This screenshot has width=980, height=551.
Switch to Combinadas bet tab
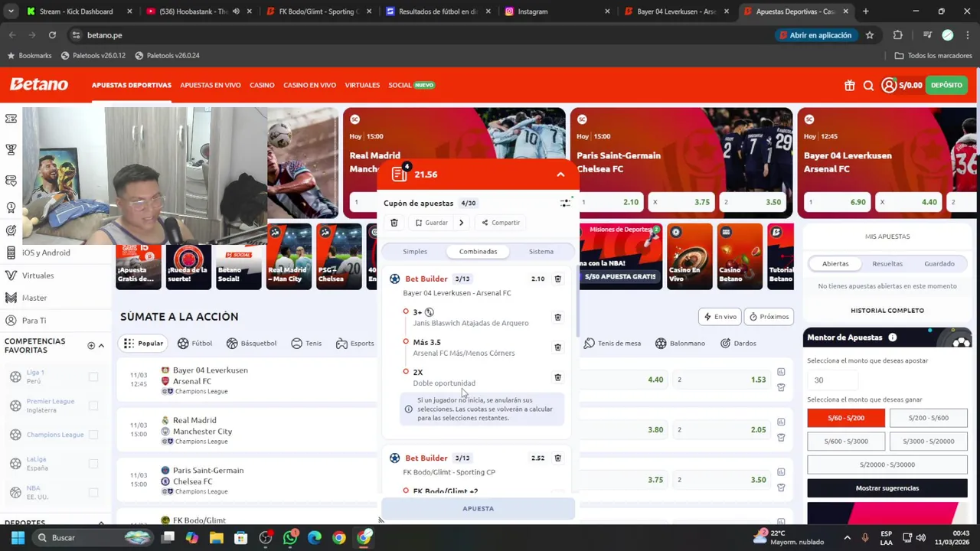(478, 252)
